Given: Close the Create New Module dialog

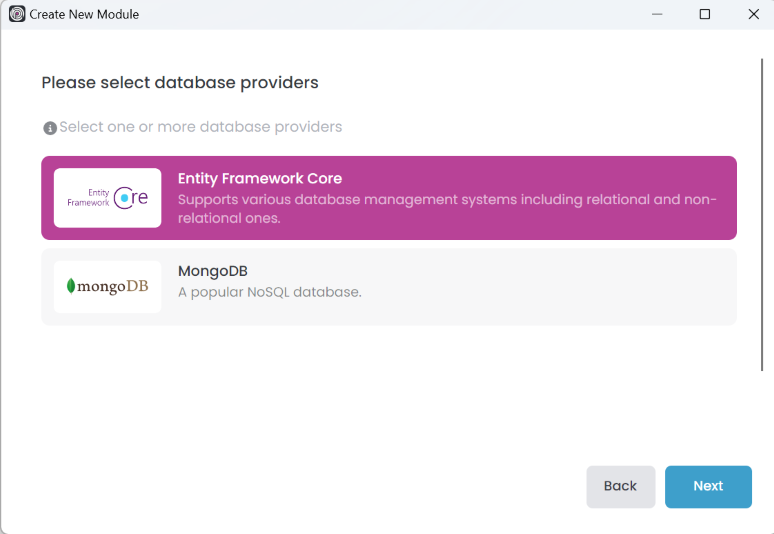Looking at the screenshot, I should [x=753, y=14].
